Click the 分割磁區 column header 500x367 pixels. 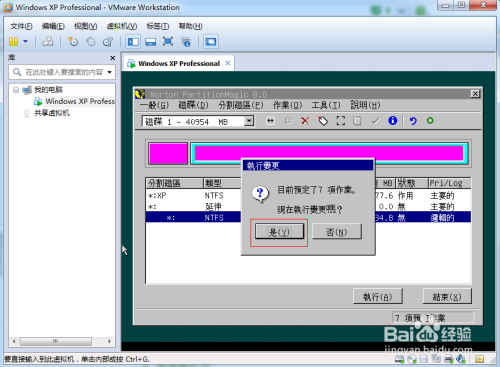175,183
